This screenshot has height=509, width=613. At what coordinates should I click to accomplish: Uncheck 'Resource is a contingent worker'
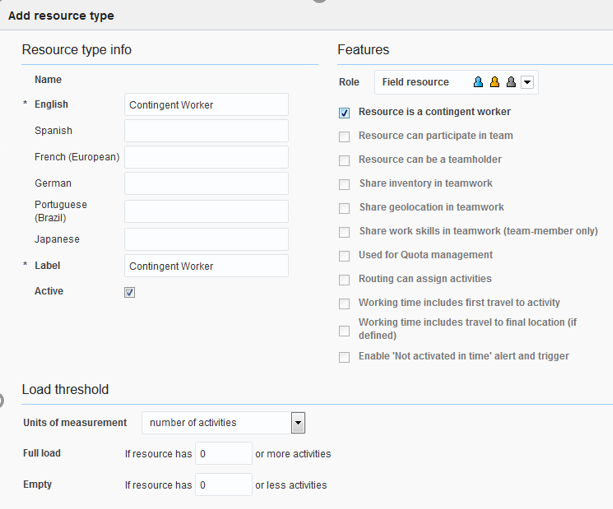click(x=345, y=113)
